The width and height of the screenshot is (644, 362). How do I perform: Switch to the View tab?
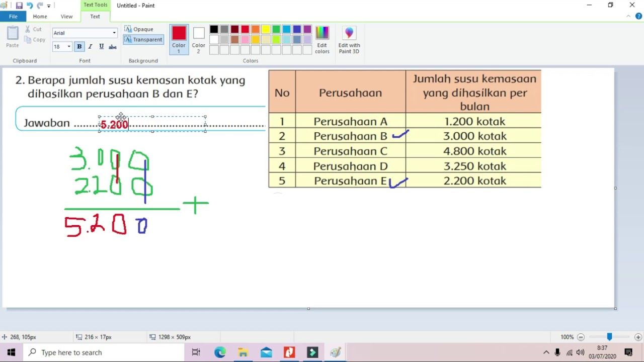(x=66, y=17)
